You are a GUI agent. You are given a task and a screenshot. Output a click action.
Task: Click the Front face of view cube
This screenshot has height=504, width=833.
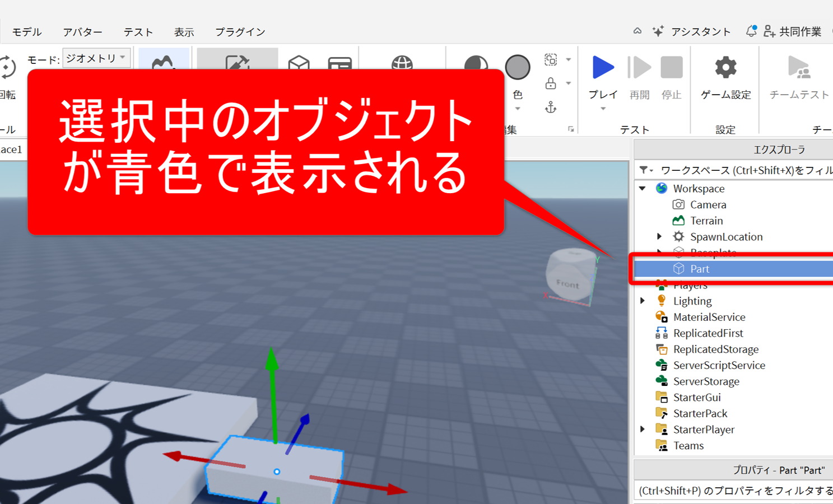click(x=567, y=283)
